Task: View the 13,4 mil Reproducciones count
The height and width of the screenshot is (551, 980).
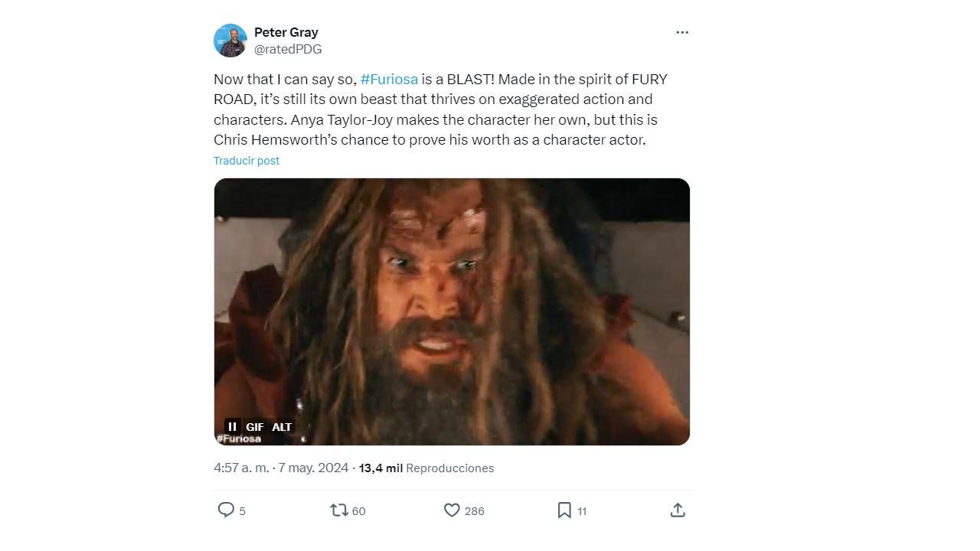Action: pos(426,468)
